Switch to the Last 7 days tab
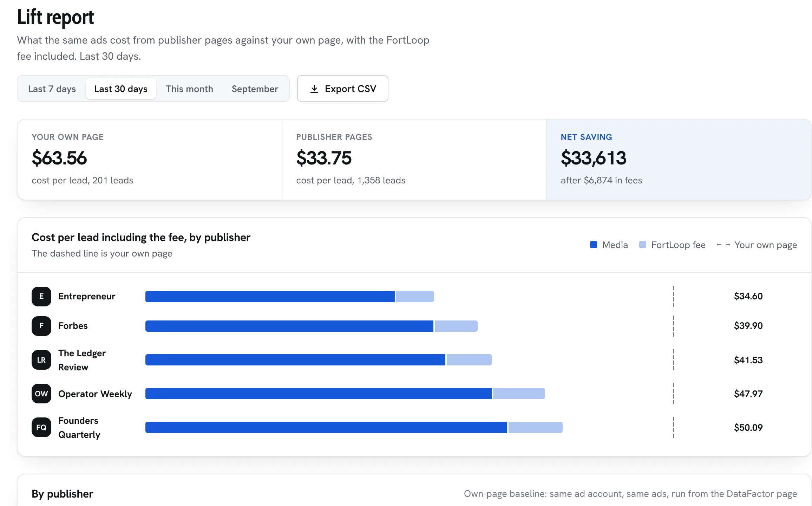Viewport: 812px width, 506px height. (x=52, y=89)
